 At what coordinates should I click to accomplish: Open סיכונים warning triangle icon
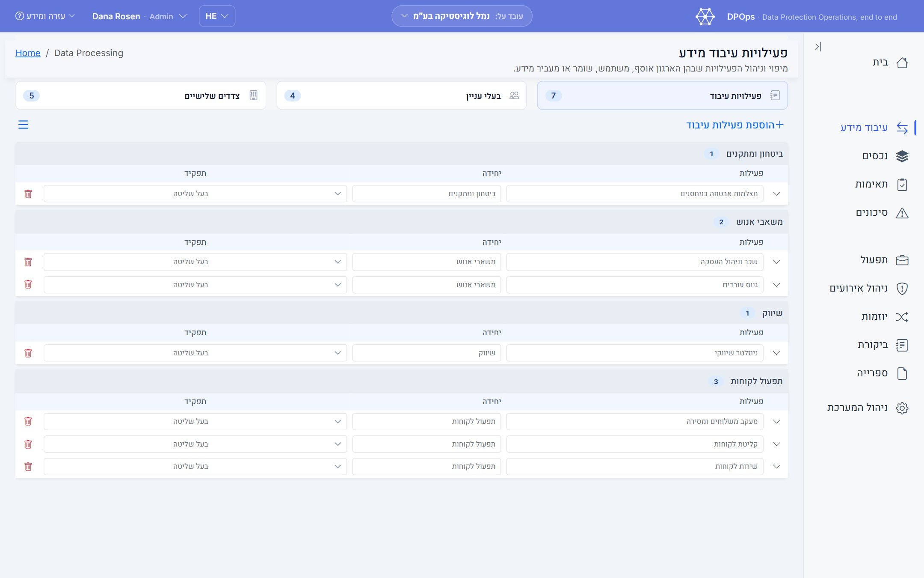tap(902, 213)
